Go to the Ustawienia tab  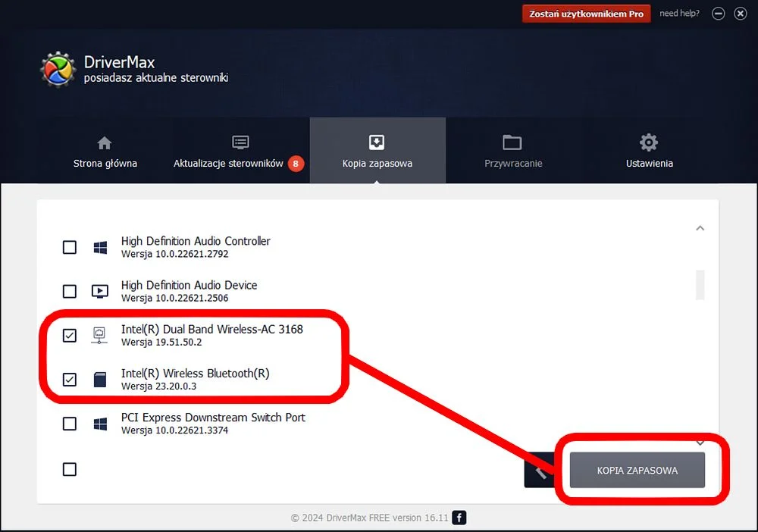point(650,152)
